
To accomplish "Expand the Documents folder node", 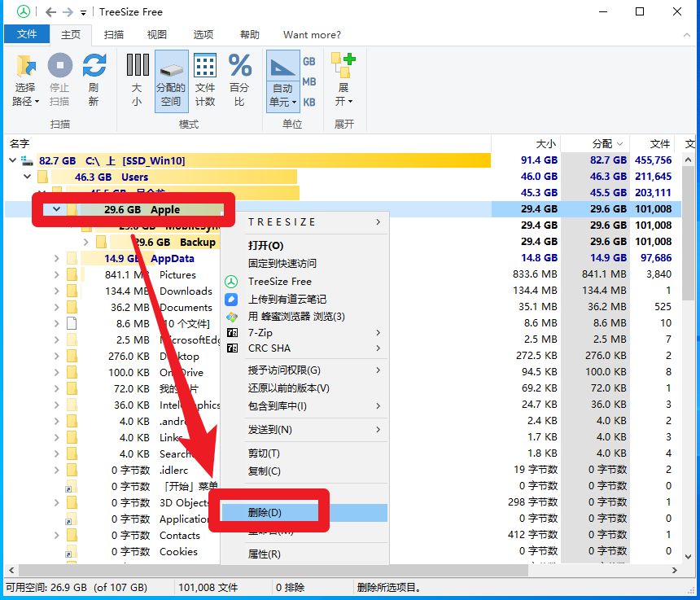I will pos(56,307).
